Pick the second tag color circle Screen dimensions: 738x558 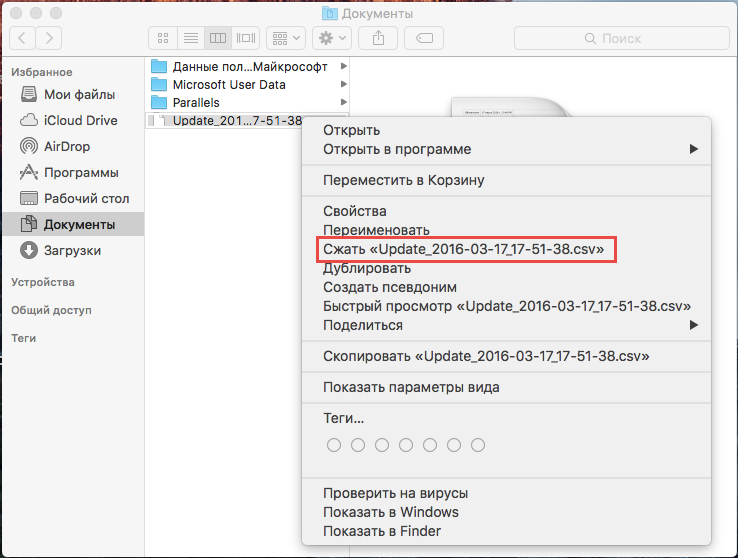(358, 445)
